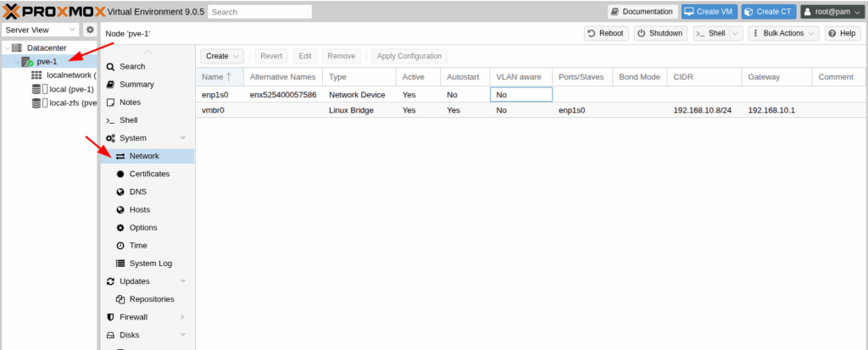The image size is (868, 350).
Task: Collapse the Disks section arrow
Action: tap(183, 335)
